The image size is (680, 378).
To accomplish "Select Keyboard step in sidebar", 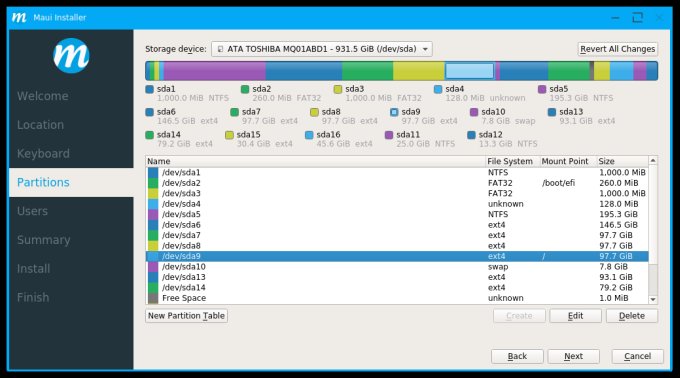I will (43, 153).
